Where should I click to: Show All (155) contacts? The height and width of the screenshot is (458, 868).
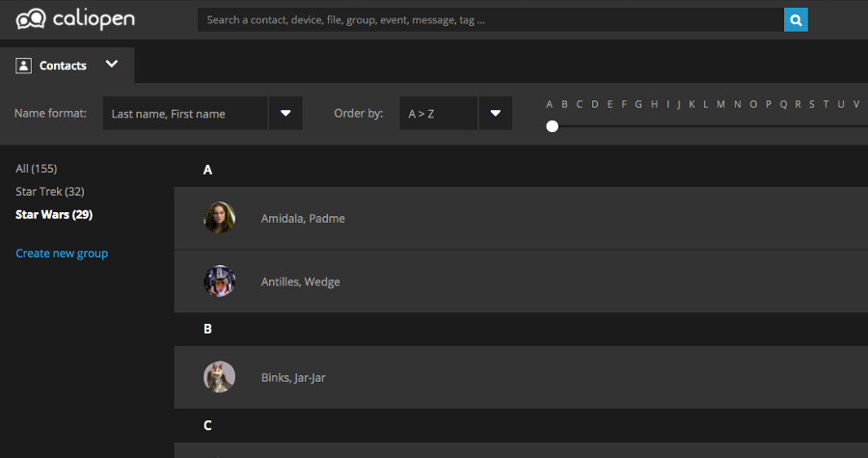pyautogui.click(x=37, y=169)
